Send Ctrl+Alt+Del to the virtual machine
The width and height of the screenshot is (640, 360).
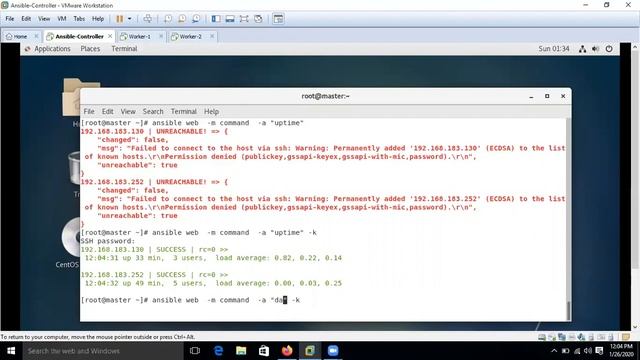point(148,19)
